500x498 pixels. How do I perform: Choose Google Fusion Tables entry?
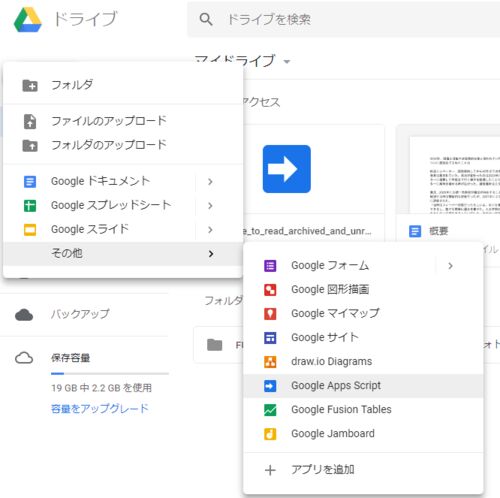point(363,410)
